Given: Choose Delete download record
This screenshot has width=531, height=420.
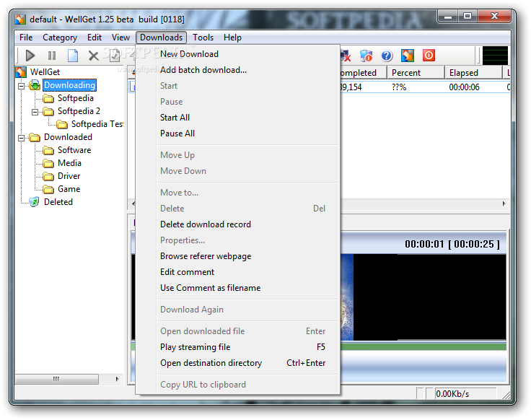Looking at the screenshot, I should tap(238, 224).
